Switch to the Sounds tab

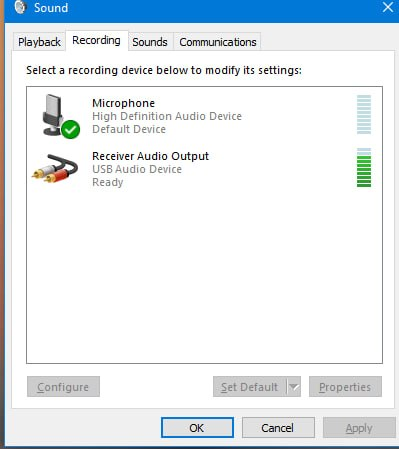tap(150, 42)
